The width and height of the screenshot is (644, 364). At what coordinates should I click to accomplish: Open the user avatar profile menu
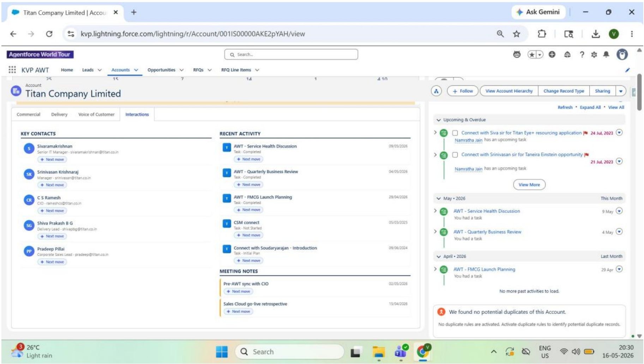click(x=622, y=54)
